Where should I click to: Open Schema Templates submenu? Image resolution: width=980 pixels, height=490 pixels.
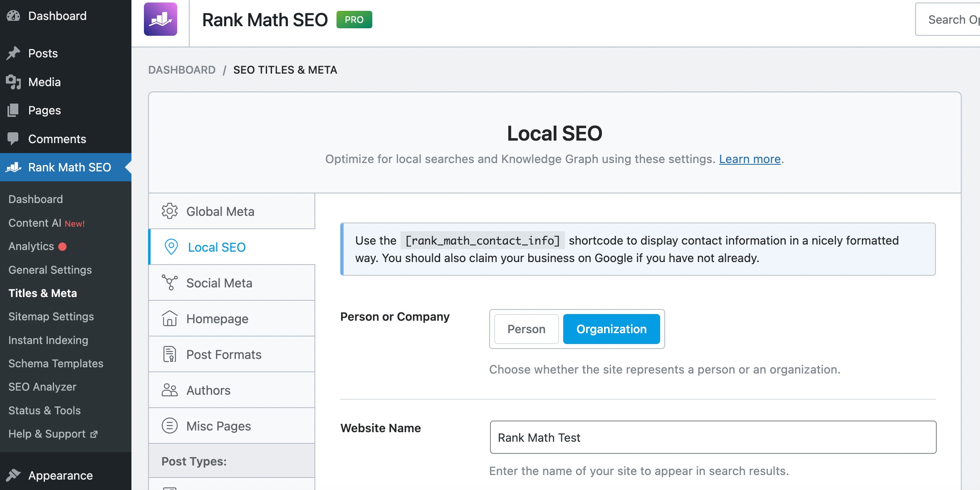(56, 364)
